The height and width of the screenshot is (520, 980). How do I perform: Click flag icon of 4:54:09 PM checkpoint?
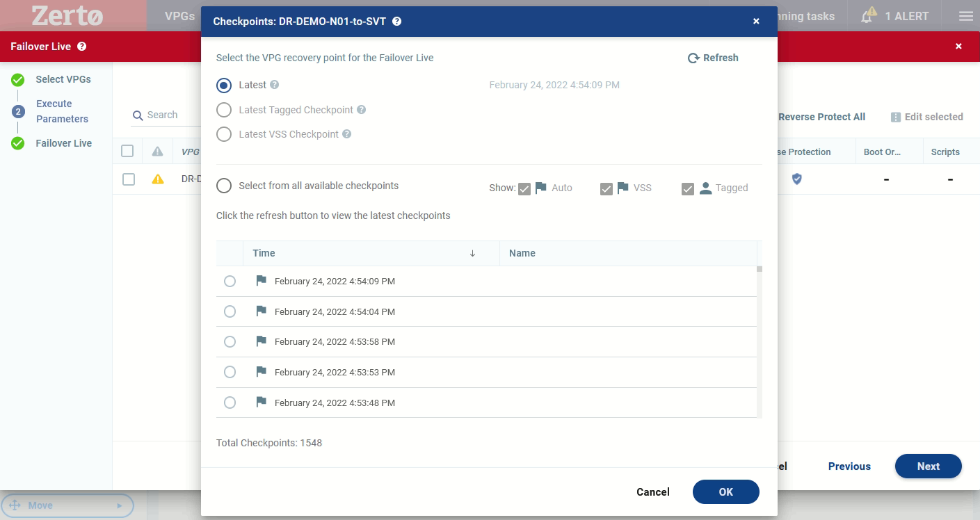click(x=262, y=281)
